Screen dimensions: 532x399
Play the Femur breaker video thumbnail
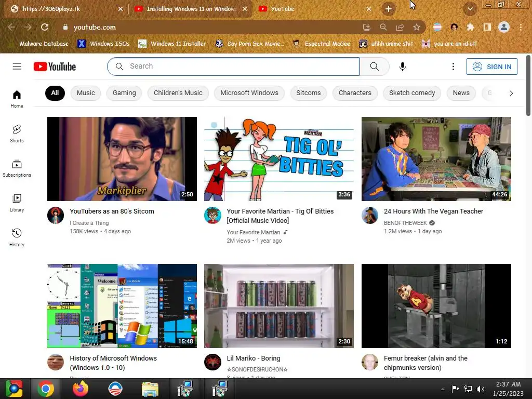tap(436, 305)
